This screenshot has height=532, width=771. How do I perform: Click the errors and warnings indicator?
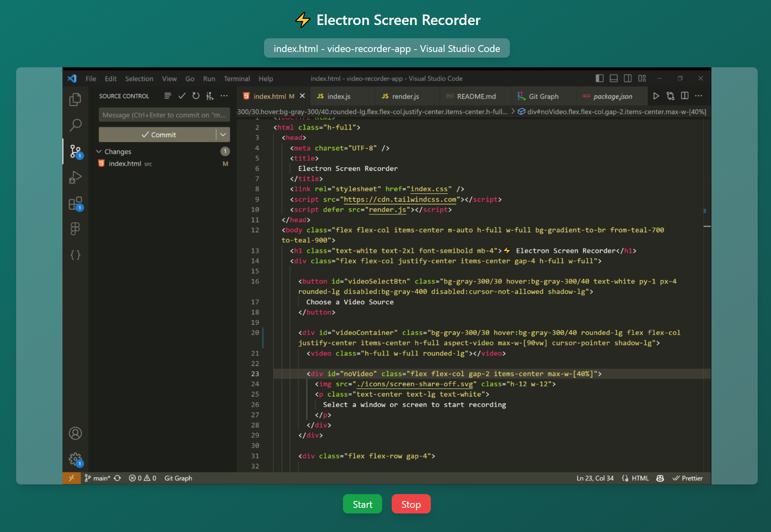(143, 478)
